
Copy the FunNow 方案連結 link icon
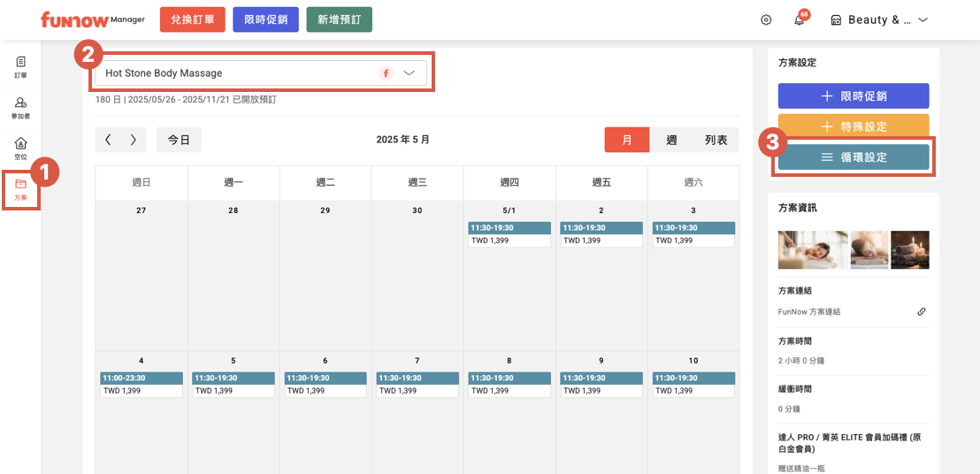tap(921, 311)
